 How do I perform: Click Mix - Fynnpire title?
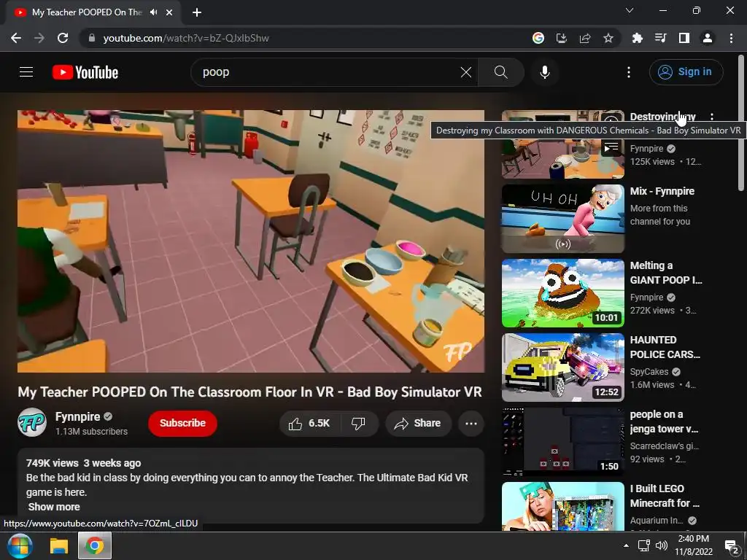(662, 191)
